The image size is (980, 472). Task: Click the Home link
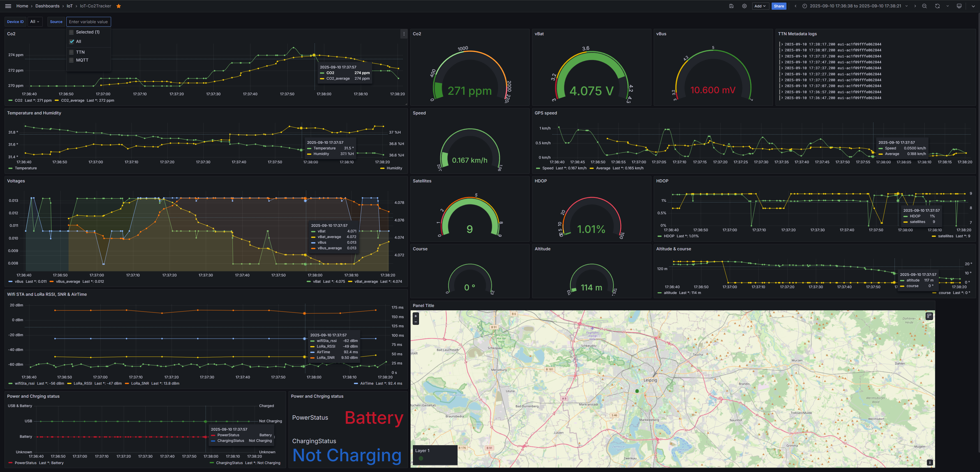tap(22, 6)
